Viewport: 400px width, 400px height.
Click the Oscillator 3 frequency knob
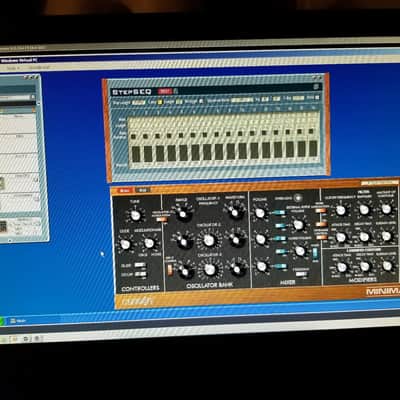(x=210, y=269)
